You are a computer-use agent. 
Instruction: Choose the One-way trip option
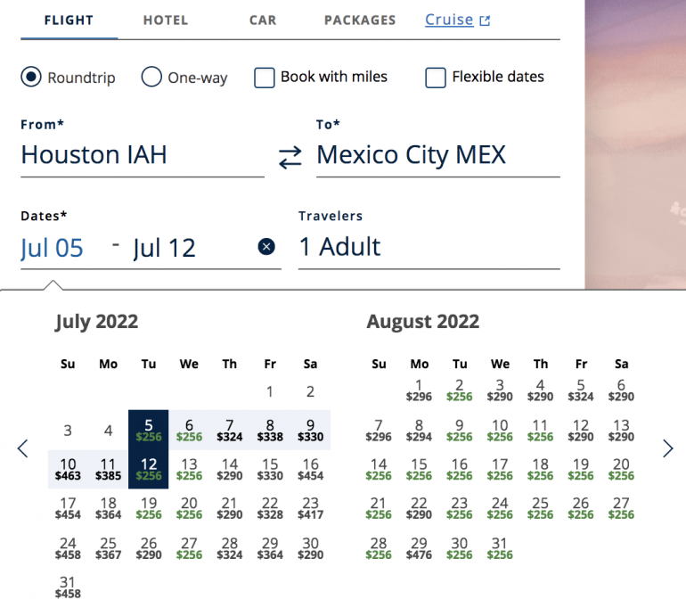click(151, 78)
